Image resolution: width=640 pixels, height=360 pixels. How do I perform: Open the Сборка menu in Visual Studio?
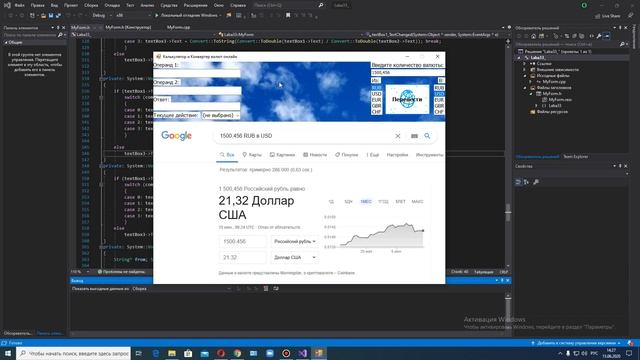tap(91, 5)
